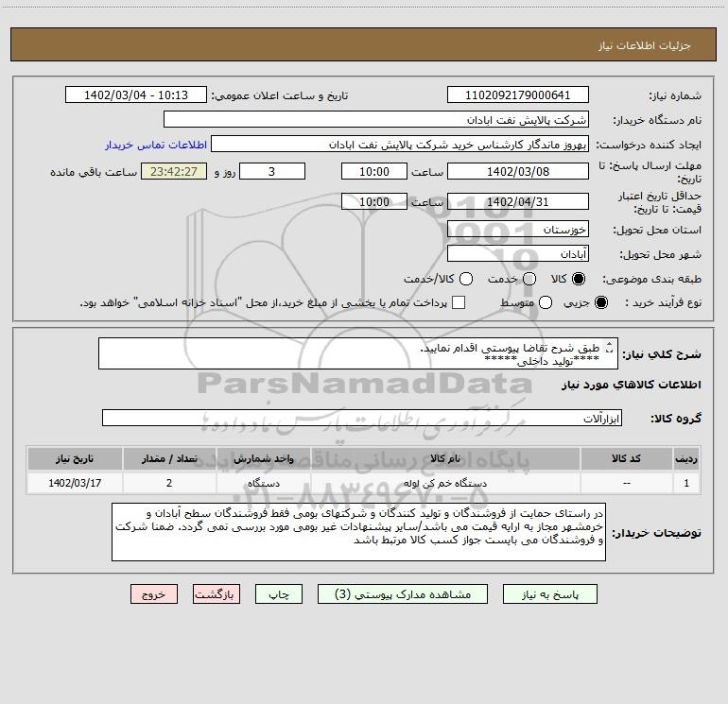This screenshot has width=728, height=704.
Task: Click the remaining time field 23:42:27
Action: click(x=174, y=171)
